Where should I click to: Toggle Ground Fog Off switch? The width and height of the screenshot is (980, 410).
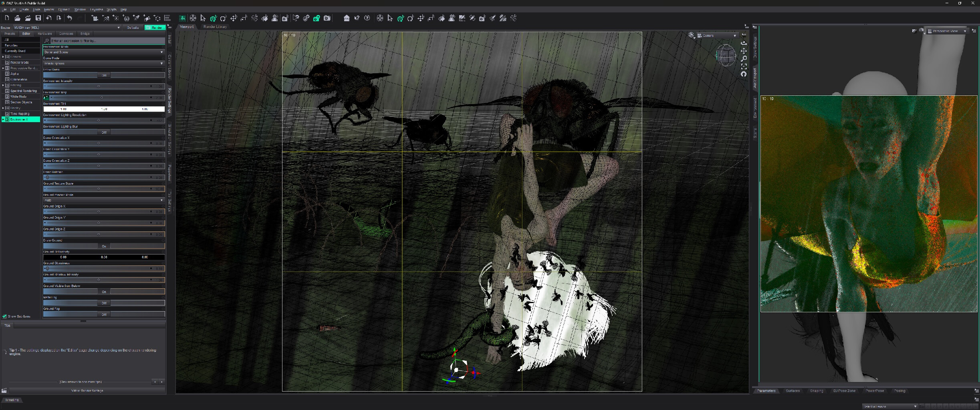click(104, 314)
